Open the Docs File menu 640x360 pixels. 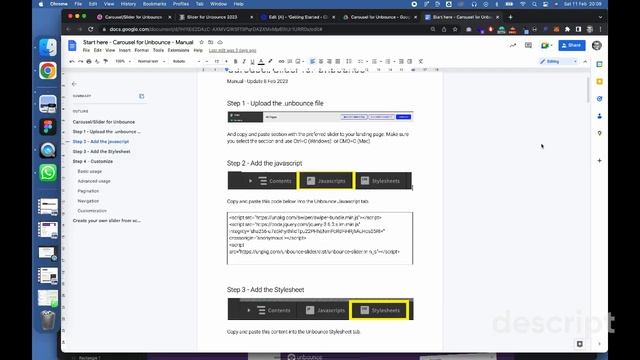[x=86, y=50]
